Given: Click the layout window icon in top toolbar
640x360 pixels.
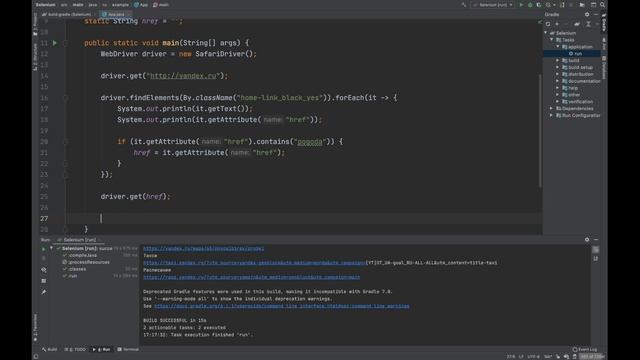Looking at the screenshot, I should [x=593, y=5].
